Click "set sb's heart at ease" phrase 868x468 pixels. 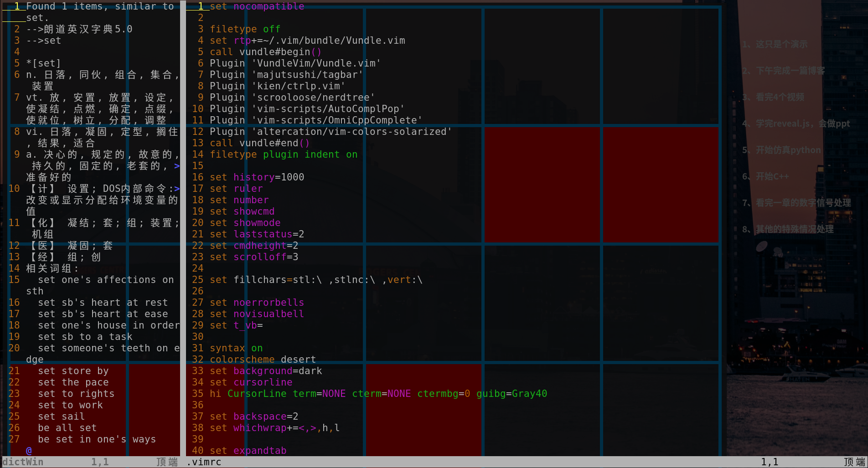click(103, 314)
